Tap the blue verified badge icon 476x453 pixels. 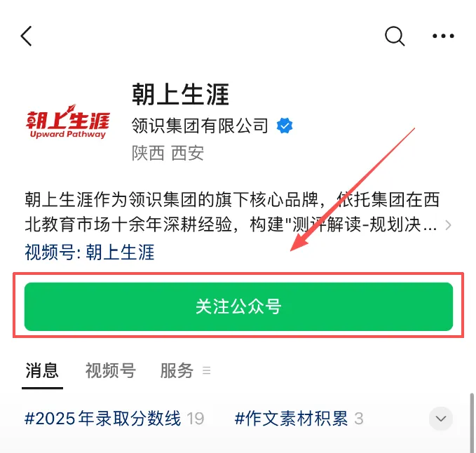[x=285, y=126]
